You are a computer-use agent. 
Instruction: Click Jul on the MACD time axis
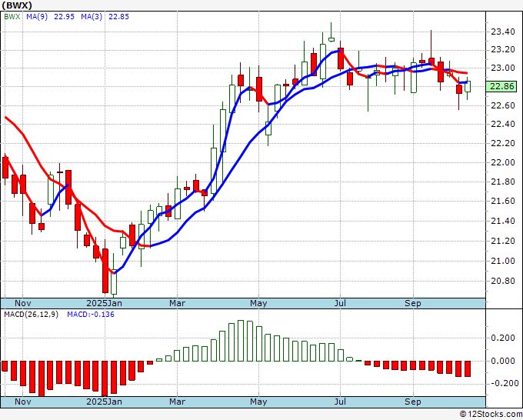(340, 402)
